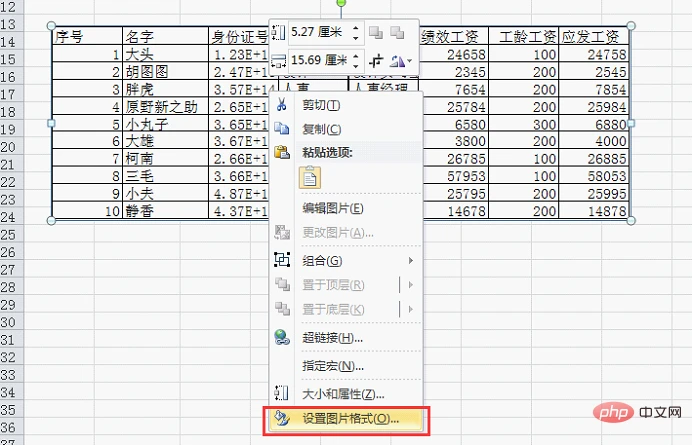This screenshot has width=692, height=445.
Task: Click the Bring Forward icon in mini toolbar
Action: point(376,32)
